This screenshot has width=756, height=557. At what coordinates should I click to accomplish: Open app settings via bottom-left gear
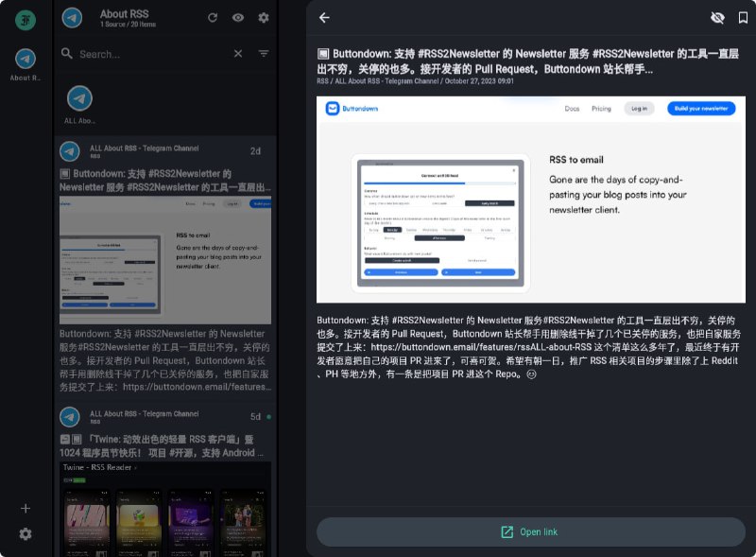tap(25, 531)
